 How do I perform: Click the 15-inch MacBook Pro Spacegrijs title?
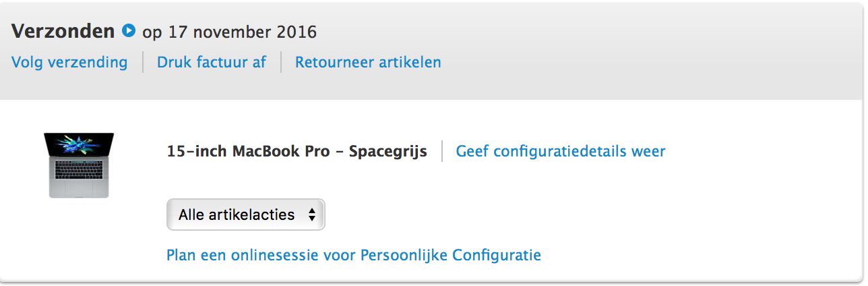point(297,151)
